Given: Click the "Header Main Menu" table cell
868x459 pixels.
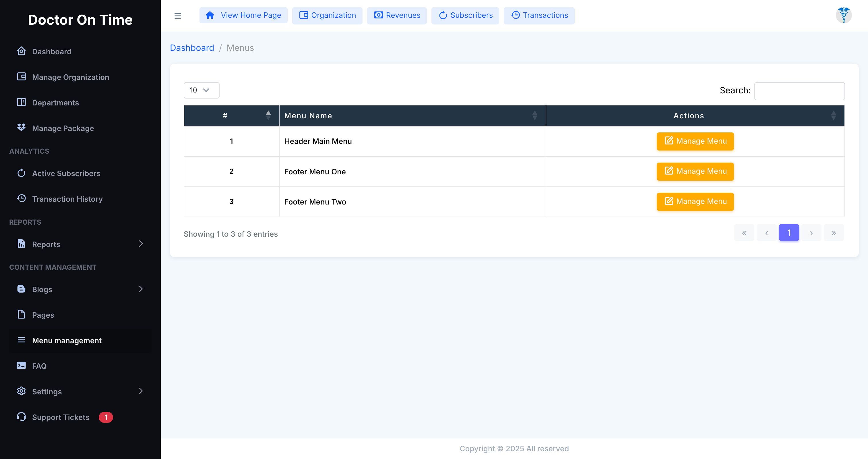Looking at the screenshot, I should click(x=412, y=141).
